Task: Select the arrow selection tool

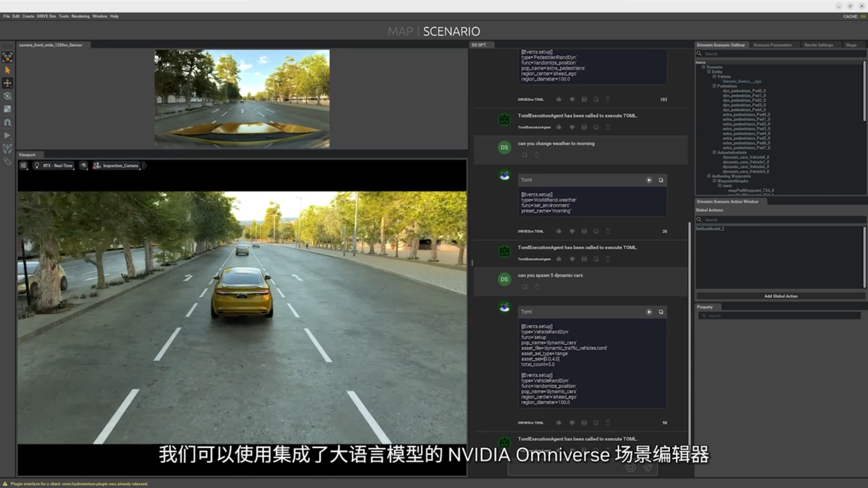Action: coord(7,70)
